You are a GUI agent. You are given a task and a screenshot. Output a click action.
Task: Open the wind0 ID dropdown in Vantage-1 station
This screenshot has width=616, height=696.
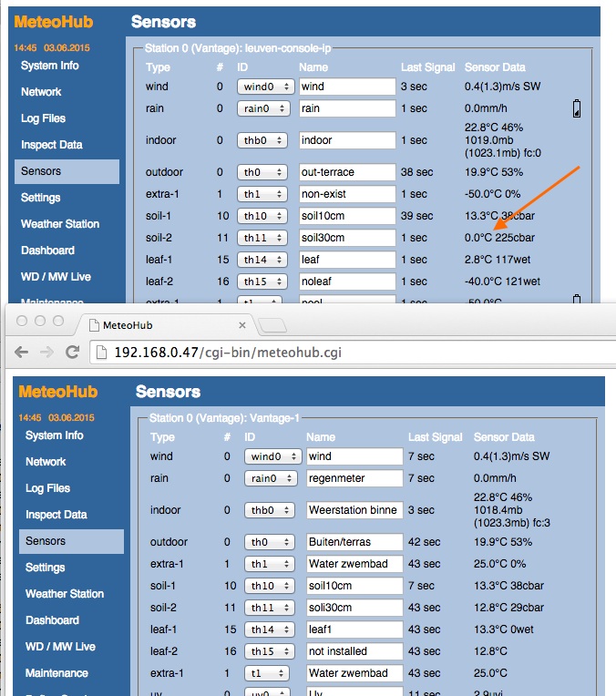(272, 456)
